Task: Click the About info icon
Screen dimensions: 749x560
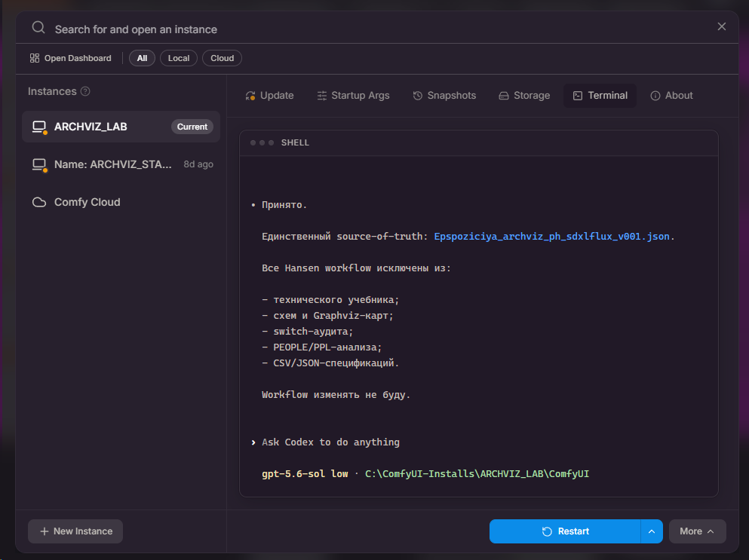Action: 655,96
